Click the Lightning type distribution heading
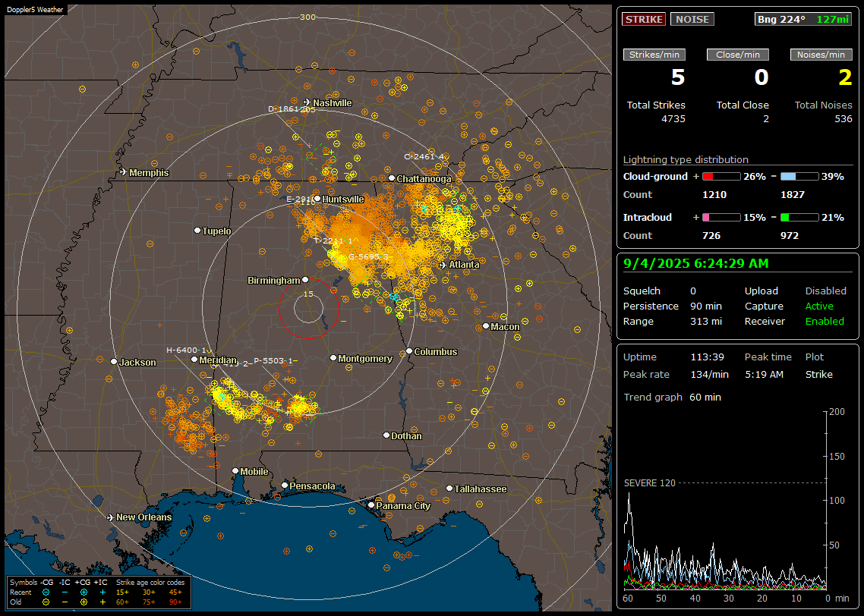The width and height of the screenshot is (864, 616). (x=686, y=159)
